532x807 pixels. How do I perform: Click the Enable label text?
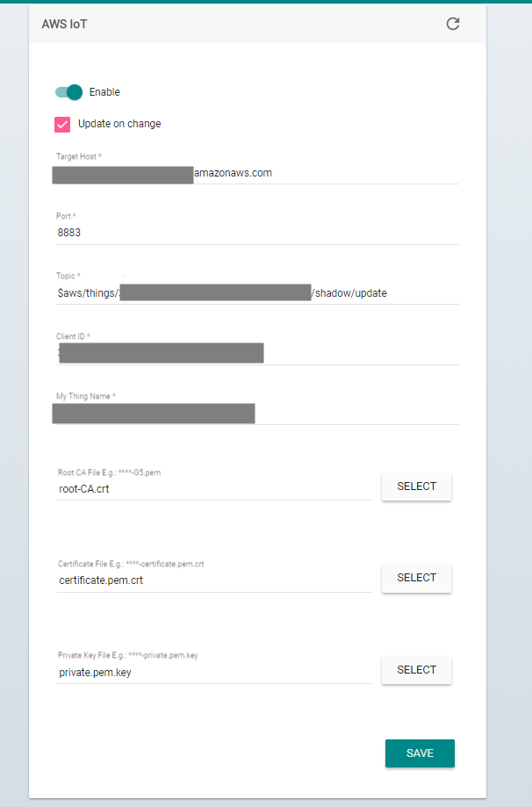point(104,92)
